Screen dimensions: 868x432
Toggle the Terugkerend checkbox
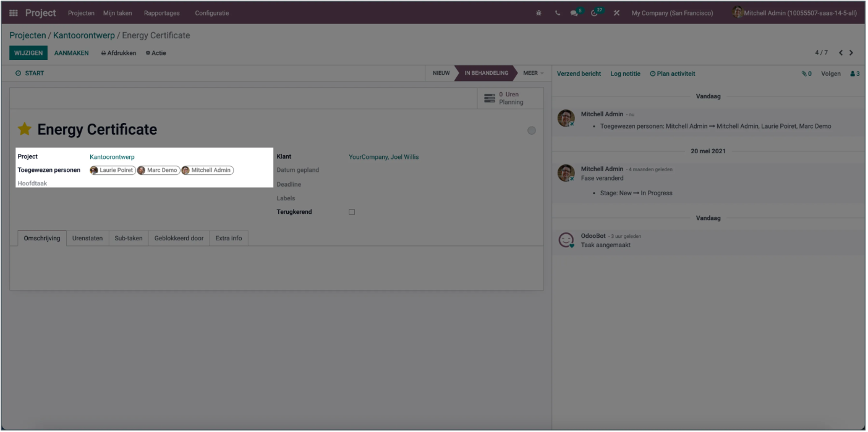(x=352, y=212)
